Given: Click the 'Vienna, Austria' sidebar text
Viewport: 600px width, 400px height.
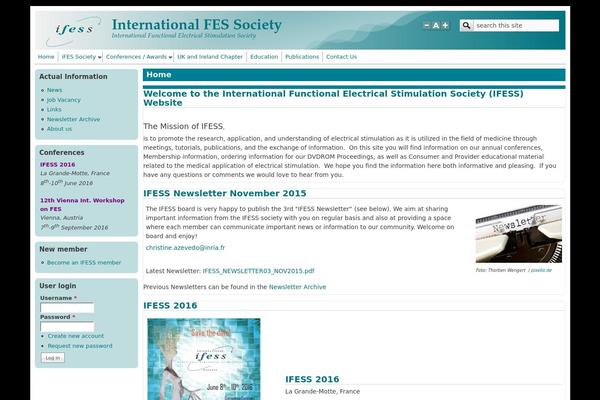Looking at the screenshot, I should tap(62, 218).
